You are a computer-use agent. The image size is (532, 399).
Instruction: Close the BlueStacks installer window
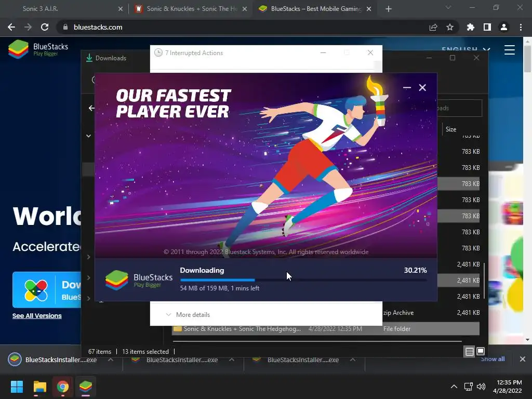422,87
